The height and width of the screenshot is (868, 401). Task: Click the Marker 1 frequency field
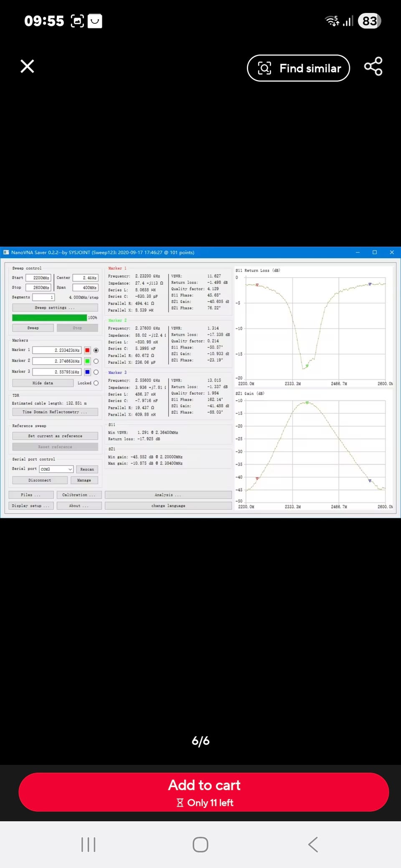point(57,350)
